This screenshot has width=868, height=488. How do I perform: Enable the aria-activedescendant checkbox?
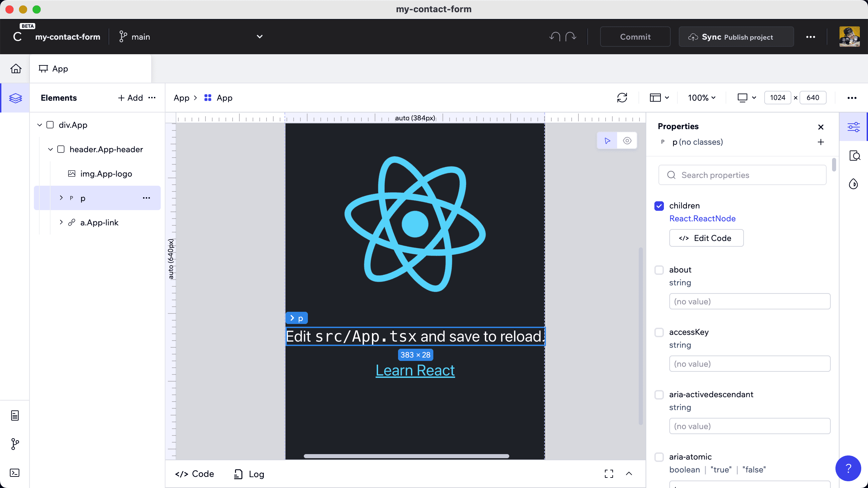(x=659, y=395)
